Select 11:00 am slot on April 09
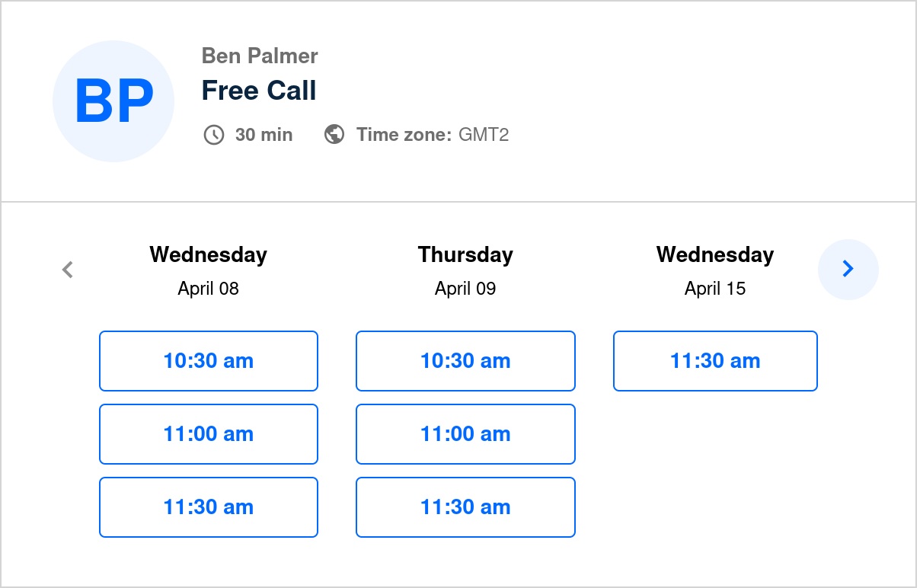920x588 pixels. click(x=465, y=434)
